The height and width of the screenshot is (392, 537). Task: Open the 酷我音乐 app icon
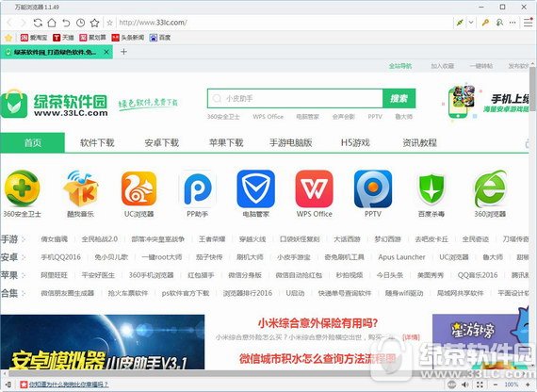coord(80,188)
